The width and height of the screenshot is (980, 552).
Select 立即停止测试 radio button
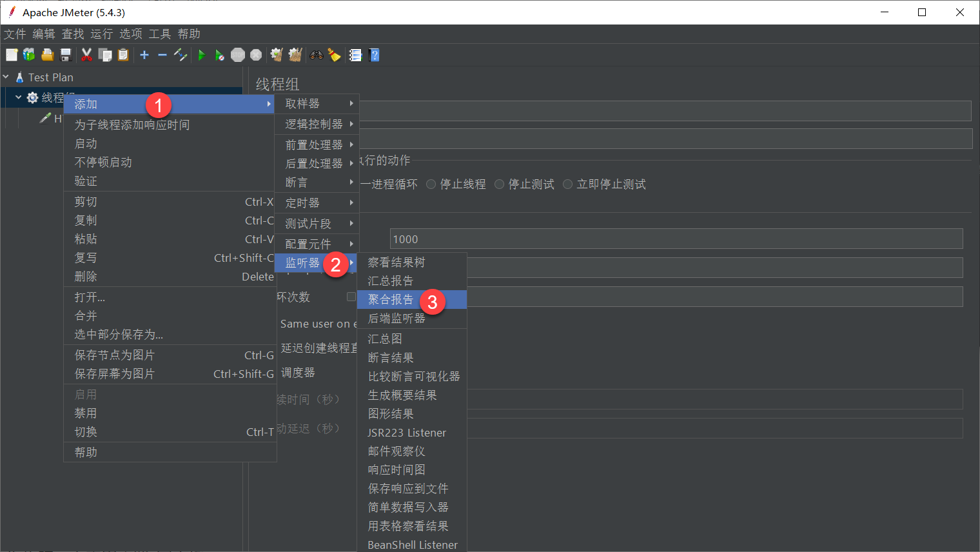(x=567, y=184)
